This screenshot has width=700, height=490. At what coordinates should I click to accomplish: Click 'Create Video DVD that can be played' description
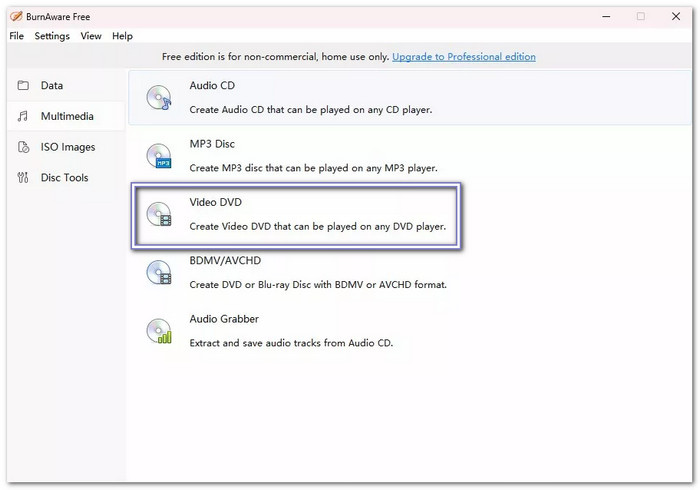(317, 227)
